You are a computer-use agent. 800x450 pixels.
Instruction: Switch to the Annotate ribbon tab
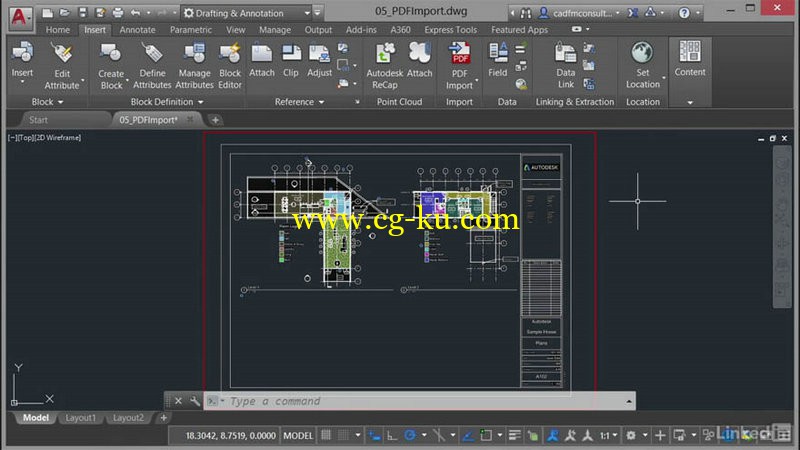pyautogui.click(x=137, y=30)
